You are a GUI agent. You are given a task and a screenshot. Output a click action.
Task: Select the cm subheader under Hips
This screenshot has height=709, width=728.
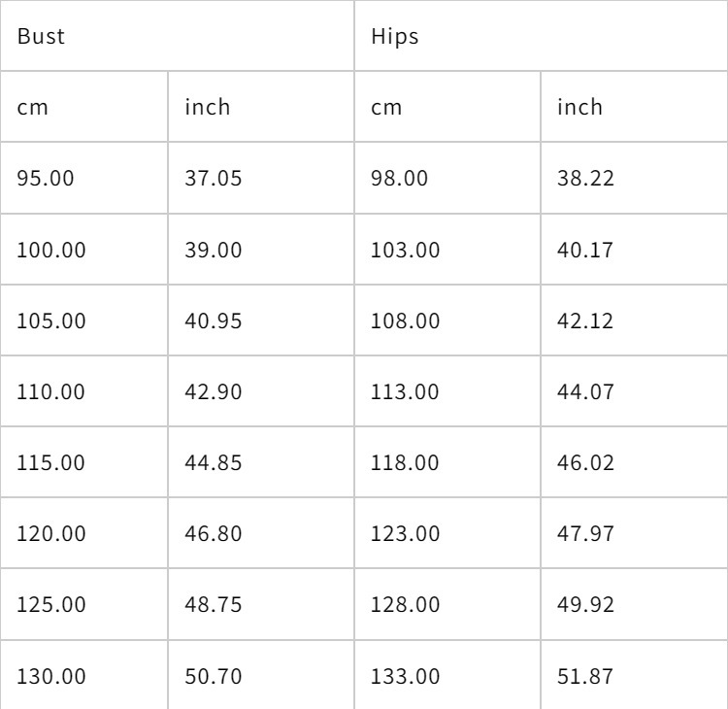[386, 107]
